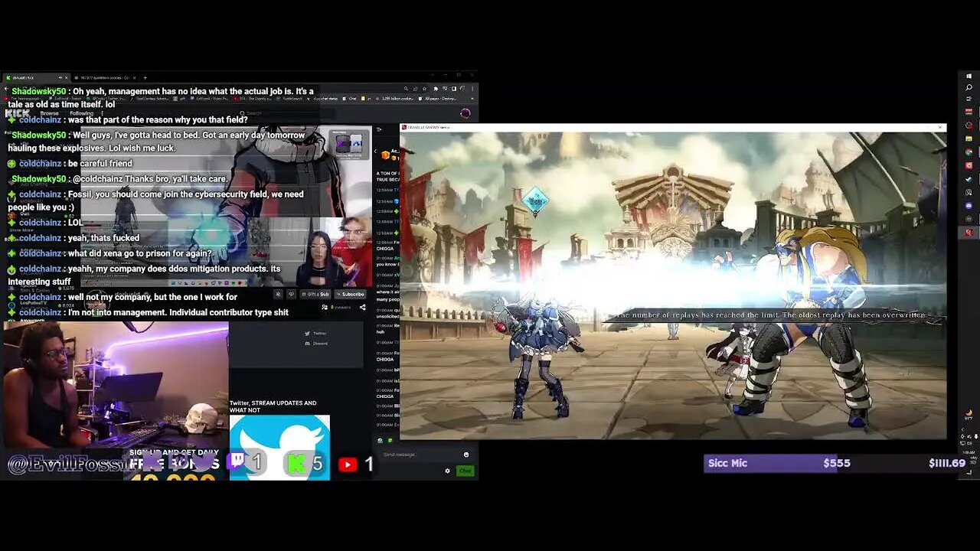Image resolution: width=980 pixels, height=551 pixels.
Task: Open the taskbar clock and date
Action: [969, 456]
